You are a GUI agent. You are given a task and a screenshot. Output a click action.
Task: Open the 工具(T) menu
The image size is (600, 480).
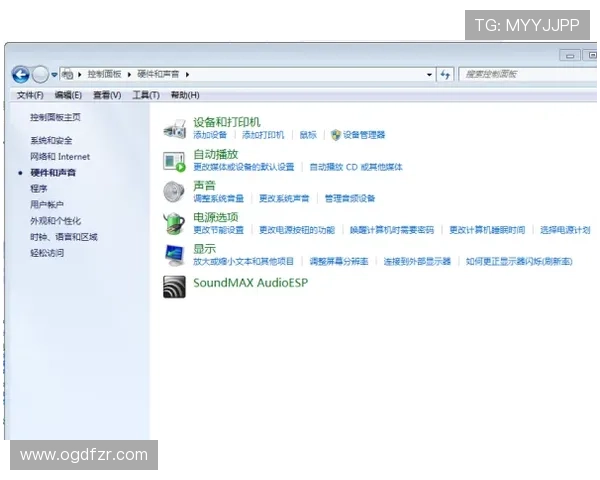coord(146,95)
